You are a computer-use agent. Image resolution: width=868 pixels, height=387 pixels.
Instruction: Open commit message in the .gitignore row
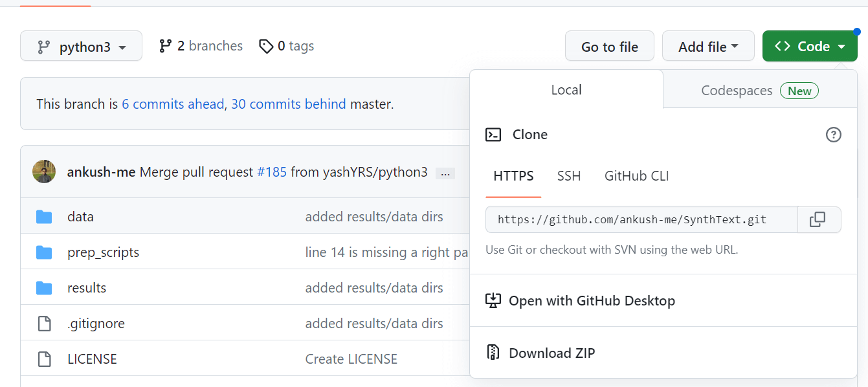point(374,324)
